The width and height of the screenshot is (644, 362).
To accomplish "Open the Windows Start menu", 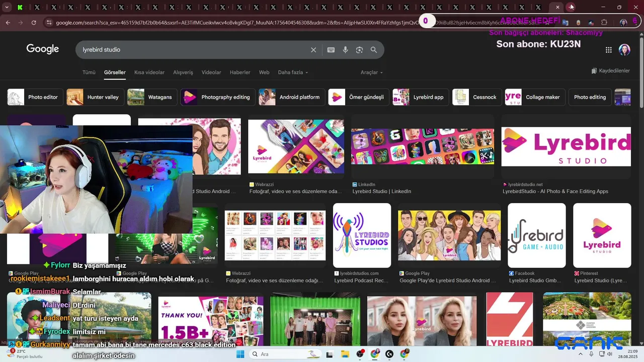I will point(240,354).
